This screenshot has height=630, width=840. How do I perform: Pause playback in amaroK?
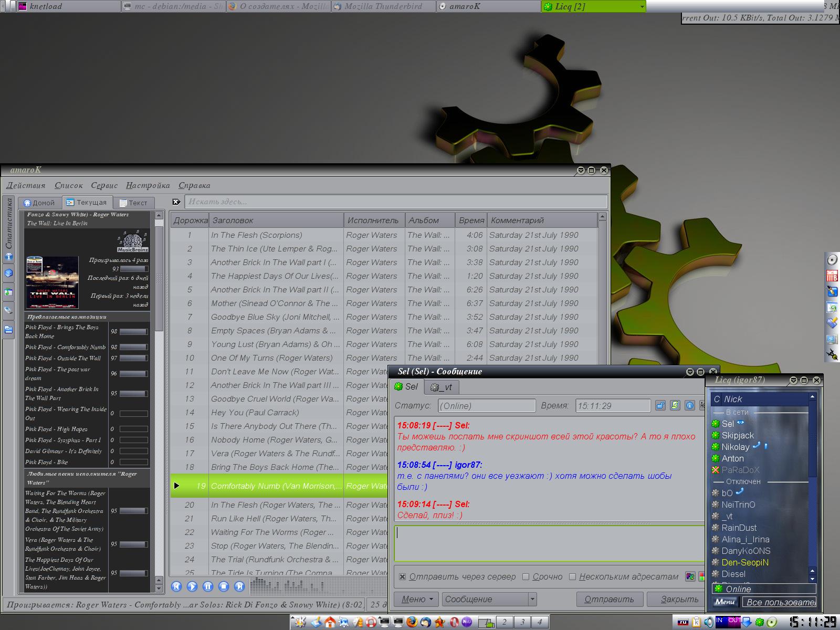point(208,586)
